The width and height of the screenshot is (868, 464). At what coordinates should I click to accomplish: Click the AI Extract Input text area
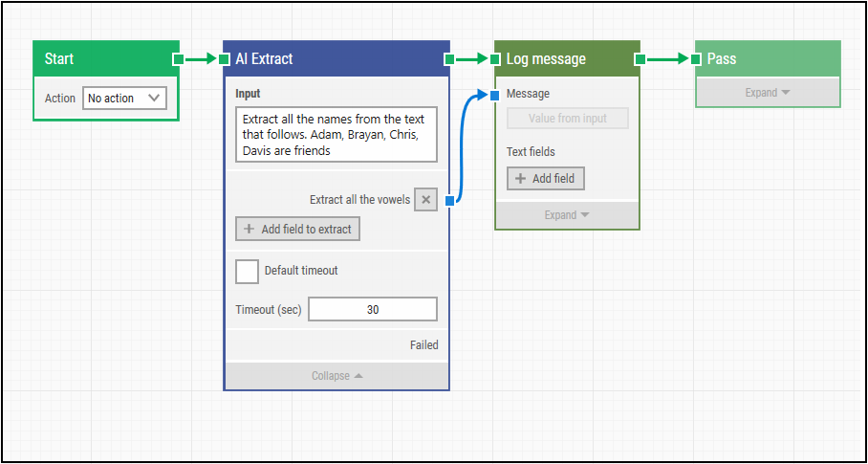(336, 134)
